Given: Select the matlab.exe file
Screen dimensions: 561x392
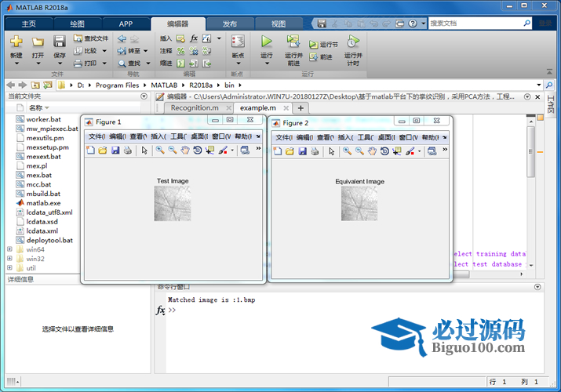Looking at the screenshot, I should click(43, 203).
